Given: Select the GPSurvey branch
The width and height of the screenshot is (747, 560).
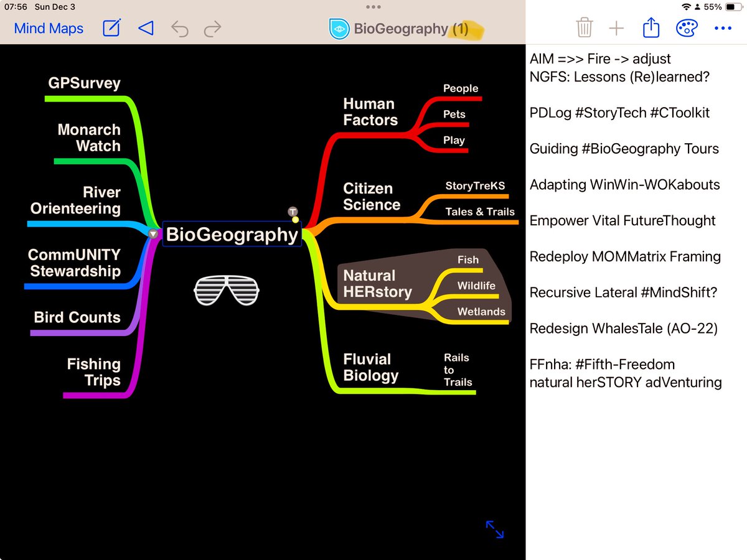Looking at the screenshot, I should 85,83.
